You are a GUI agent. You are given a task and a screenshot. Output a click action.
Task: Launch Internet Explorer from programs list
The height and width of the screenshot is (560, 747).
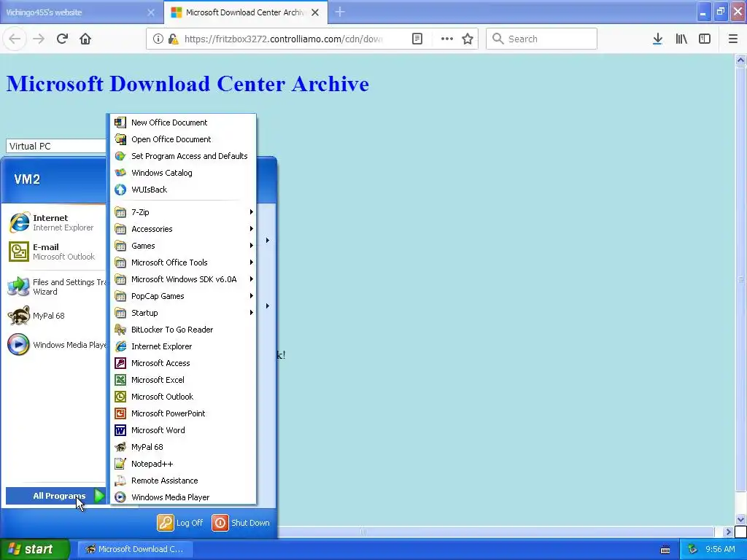pyautogui.click(x=183, y=346)
